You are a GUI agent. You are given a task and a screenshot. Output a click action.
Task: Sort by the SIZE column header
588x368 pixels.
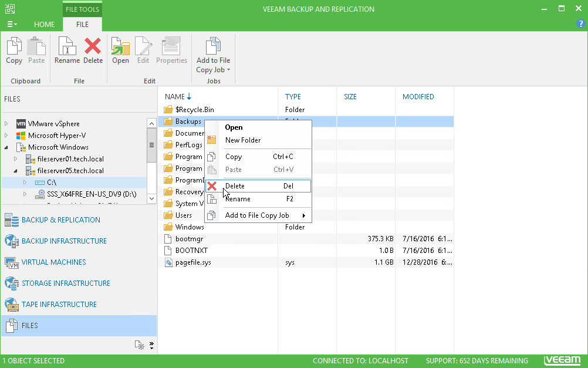pyautogui.click(x=350, y=96)
